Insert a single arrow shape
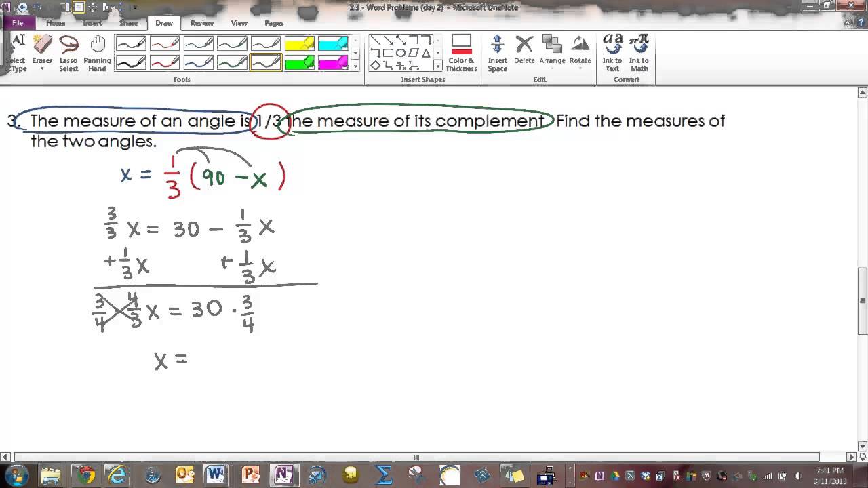The width and height of the screenshot is (868, 488). pos(388,41)
